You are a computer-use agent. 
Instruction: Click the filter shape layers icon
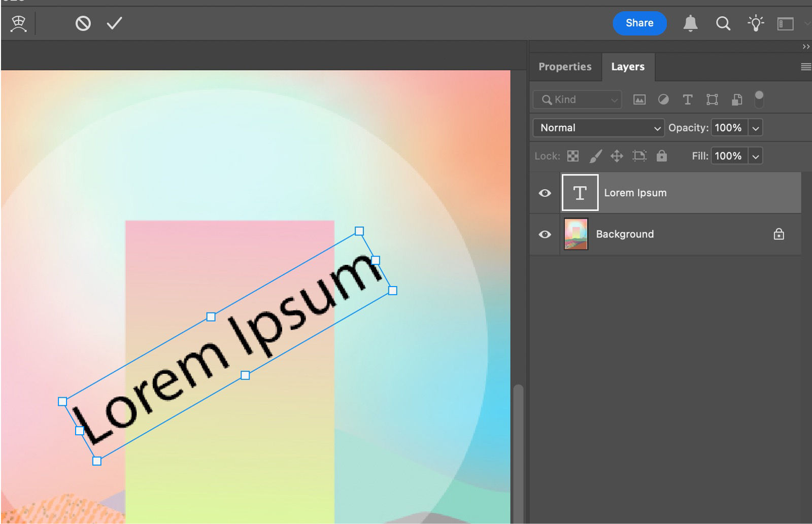pyautogui.click(x=712, y=99)
